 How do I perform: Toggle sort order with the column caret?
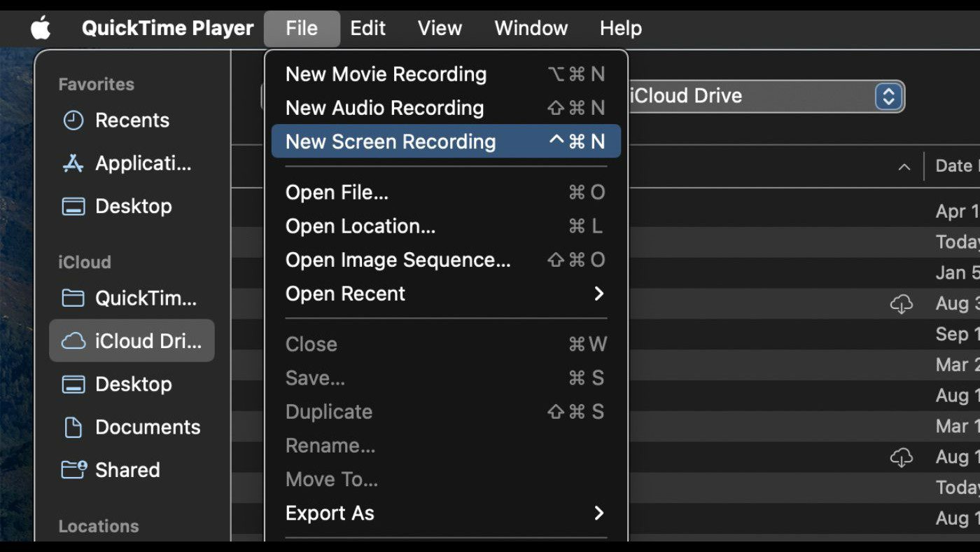click(904, 167)
